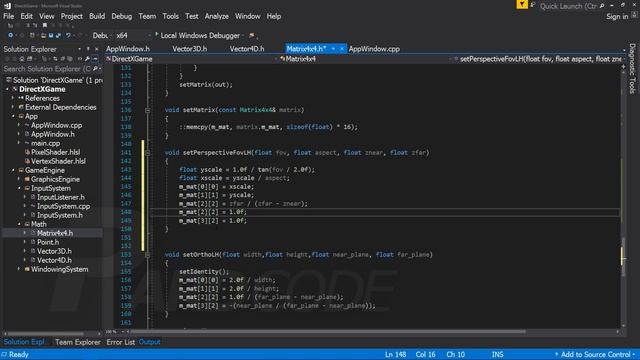640x360 pixels.
Task: Open the File menu
Action: 9,16
